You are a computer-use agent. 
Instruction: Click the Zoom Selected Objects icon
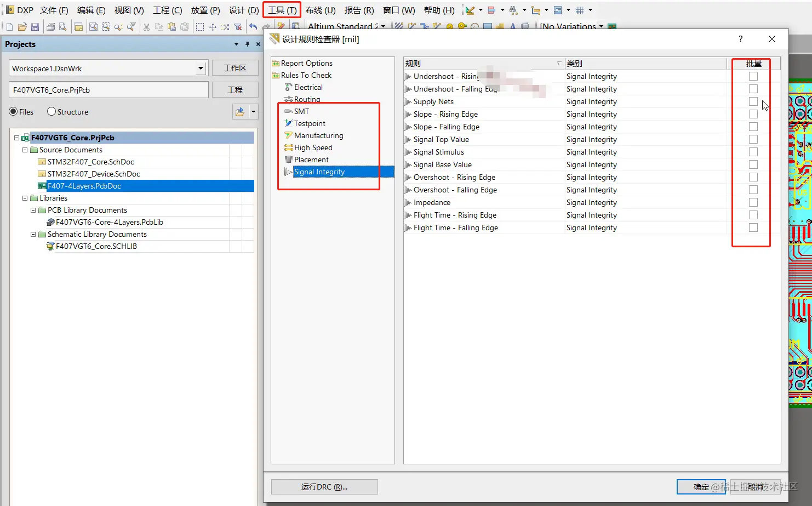(106, 26)
